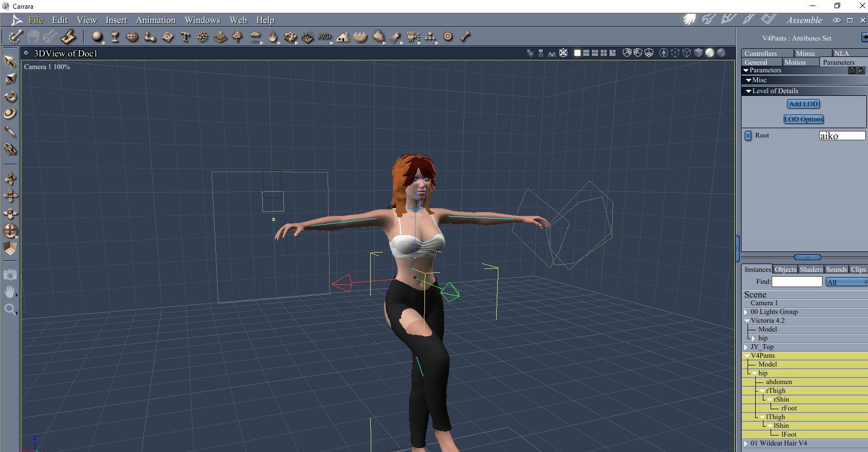Select the abdomen tree item
Image resolution: width=868 pixels, height=452 pixels.
(779, 382)
